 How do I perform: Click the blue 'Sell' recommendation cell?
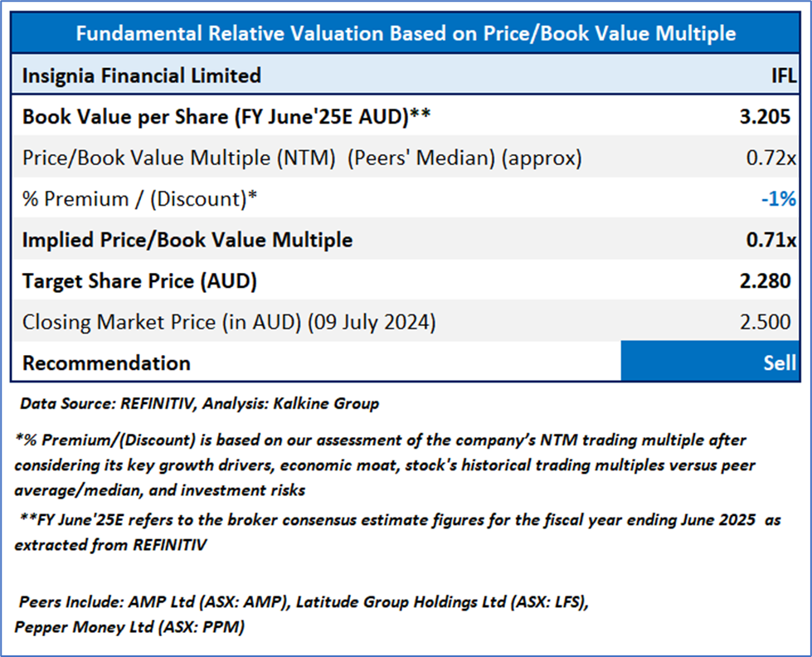coord(710,361)
